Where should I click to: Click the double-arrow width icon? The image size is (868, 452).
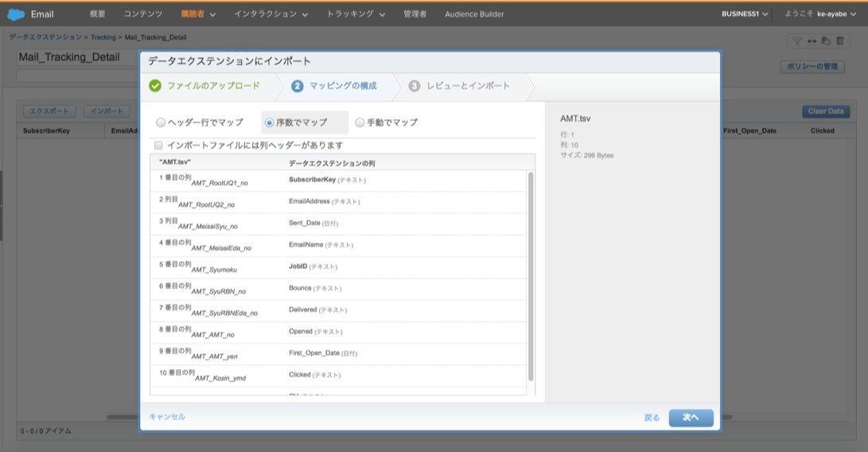pyautogui.click(x=812, y=41)
